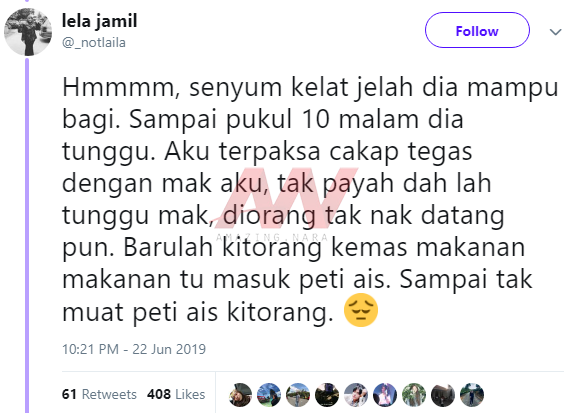Click the seventh liker avatar
Viewport: 568px width, 413px height.
pyautogui.click(x=414, y=395)
